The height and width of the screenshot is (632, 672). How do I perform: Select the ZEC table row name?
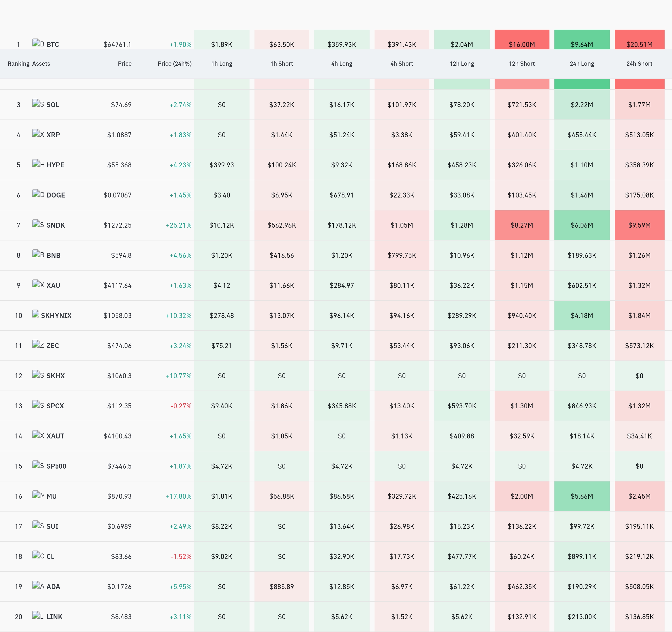click(x=53, y=346)
